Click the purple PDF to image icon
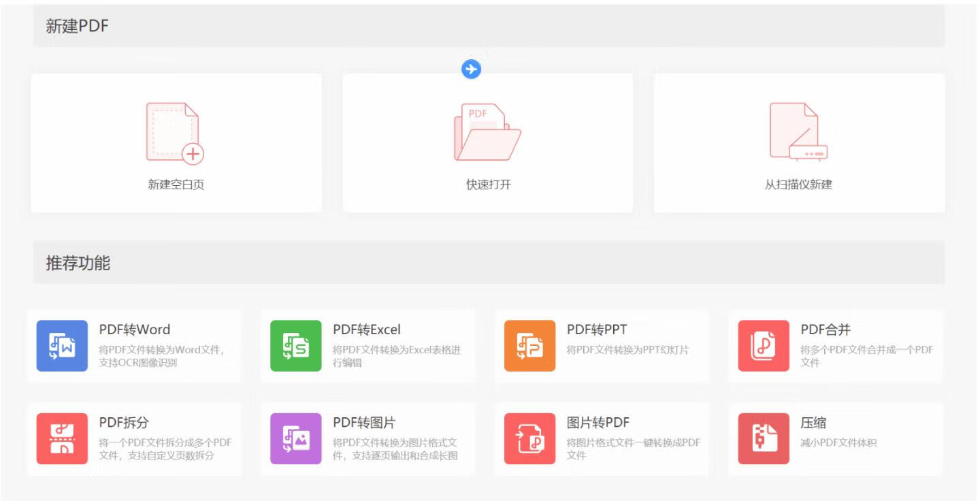Screen dimensions: 980x501 pos(296,439)
